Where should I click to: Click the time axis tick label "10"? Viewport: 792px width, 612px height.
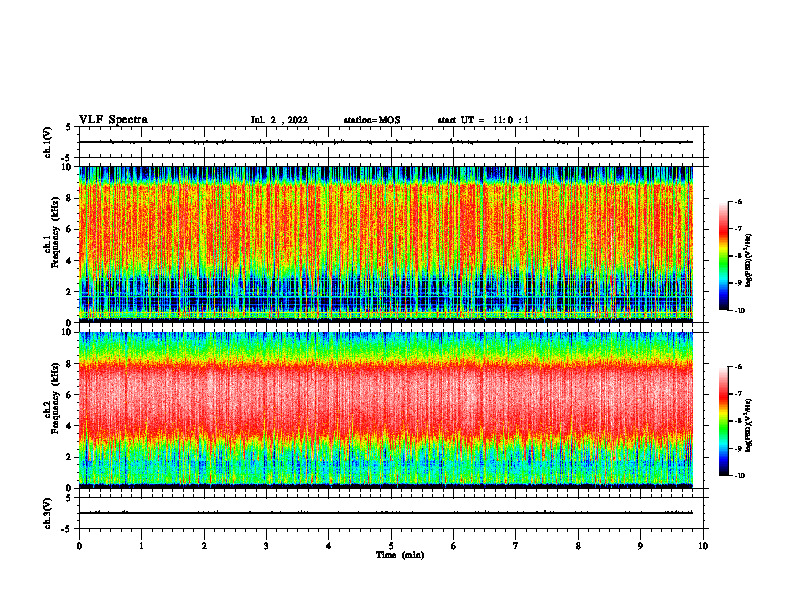coord(703,546)
